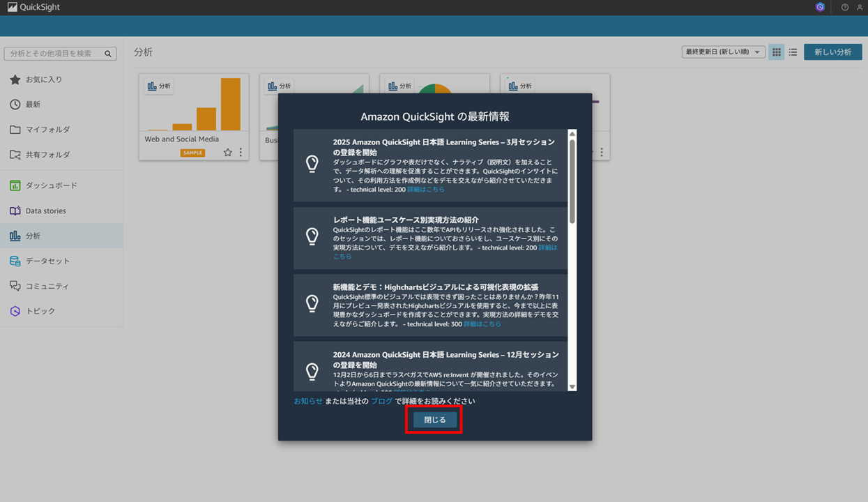Open 詳細はこちら link for Highcharts item
This screenshot has height=502, width=868.
pyautogui.click(x=482, y=324)
